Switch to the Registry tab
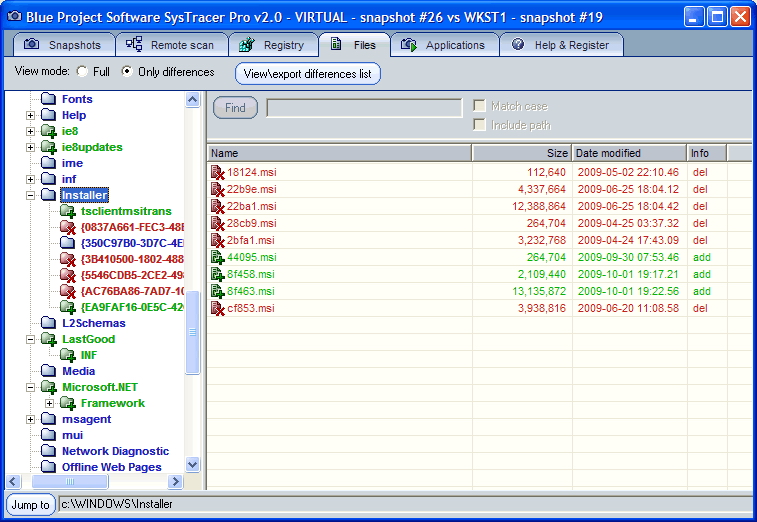Image resolution: width=757 pixels, height=522 pixels. [273, 45]
